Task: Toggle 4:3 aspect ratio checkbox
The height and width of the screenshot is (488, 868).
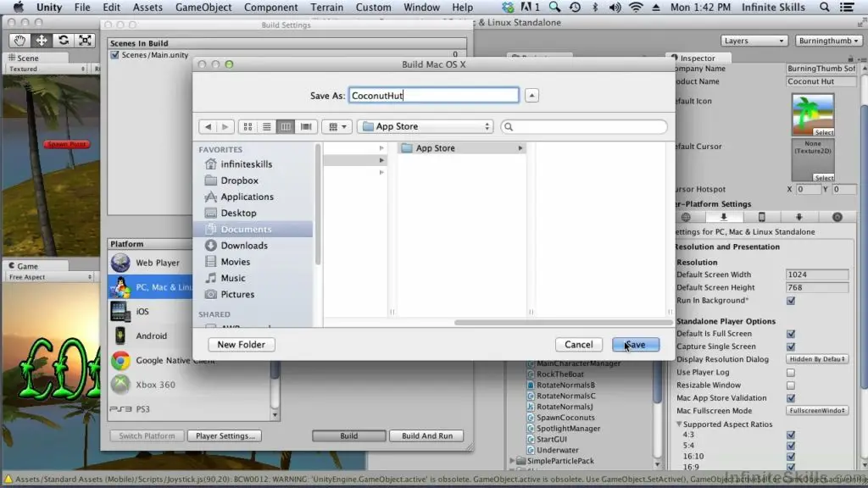Action: click(x=791, y=435)
